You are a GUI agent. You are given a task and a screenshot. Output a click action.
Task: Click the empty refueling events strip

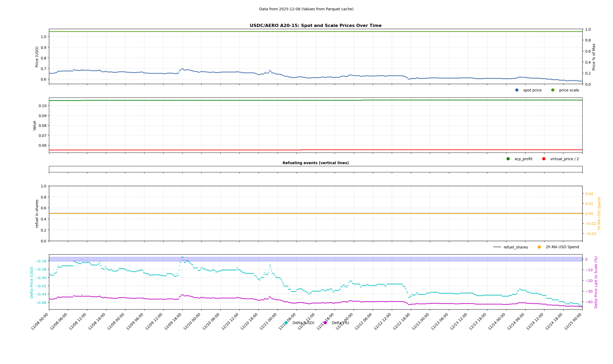point(315,169)
